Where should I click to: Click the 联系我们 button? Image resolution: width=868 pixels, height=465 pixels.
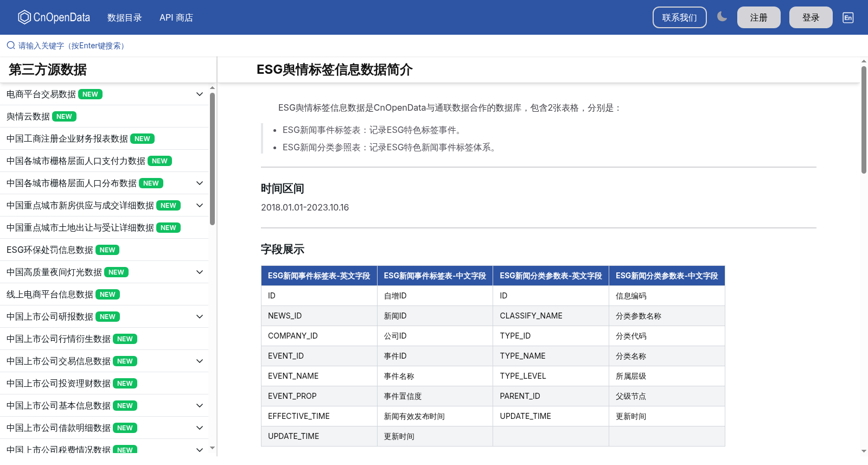pyautogui.click(x=680, y=17)
